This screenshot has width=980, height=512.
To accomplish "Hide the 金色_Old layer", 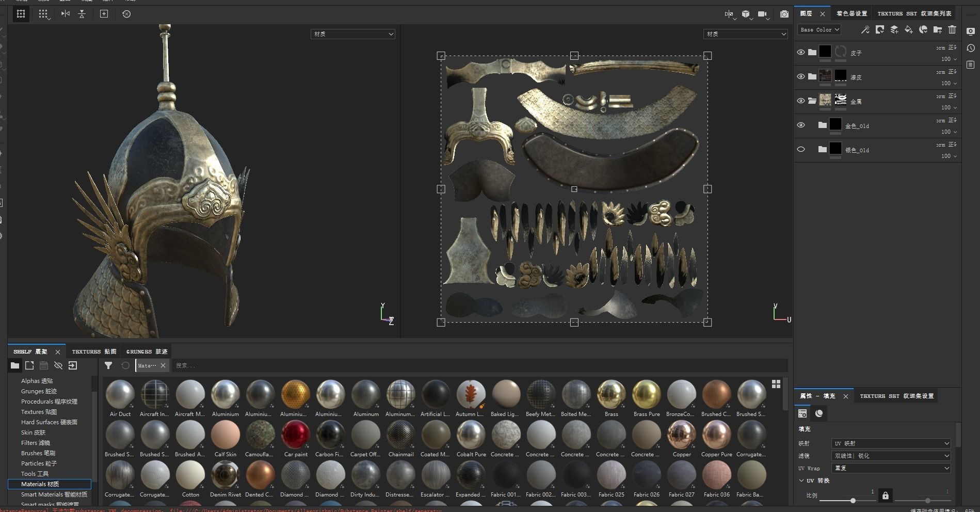I will click(801, 125).
